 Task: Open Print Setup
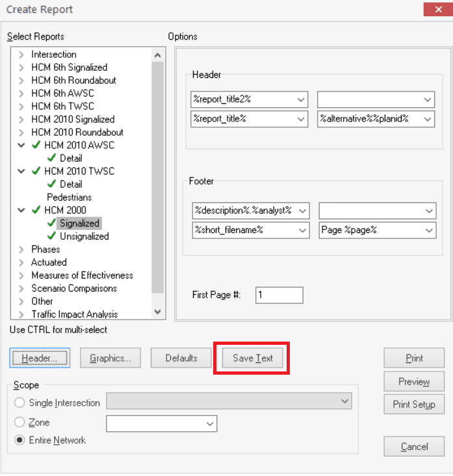(x=414, y=405)
